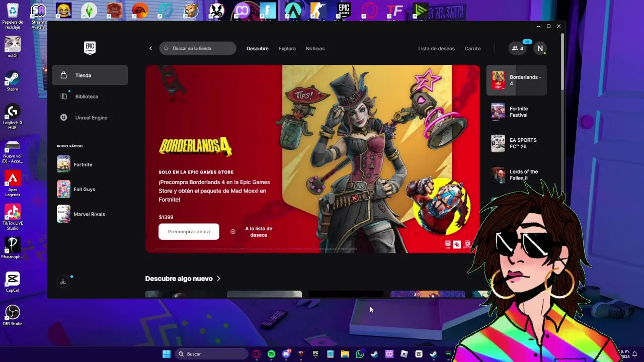644x362 pixels.
Task: Open Discord from the taskbar
Action: [x=286, y=354]
